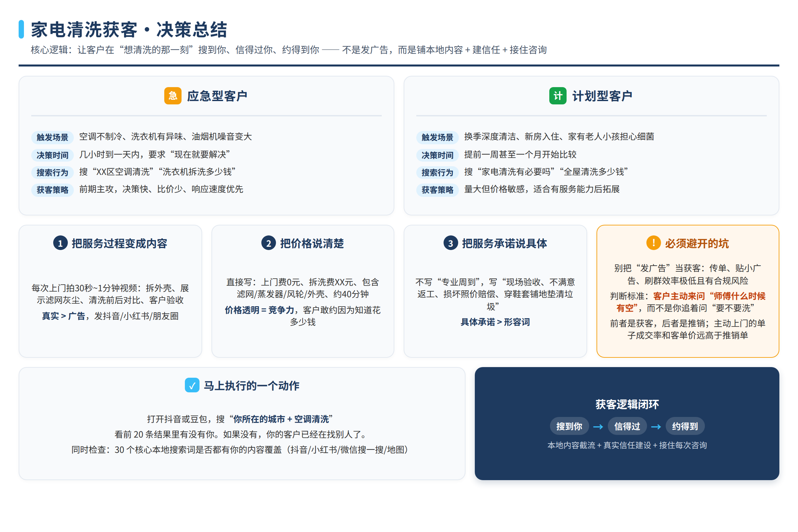
Task: Click 决策时间 tag in 应急型客户 card
Action: pyautogui.click(x=53, y=155)
